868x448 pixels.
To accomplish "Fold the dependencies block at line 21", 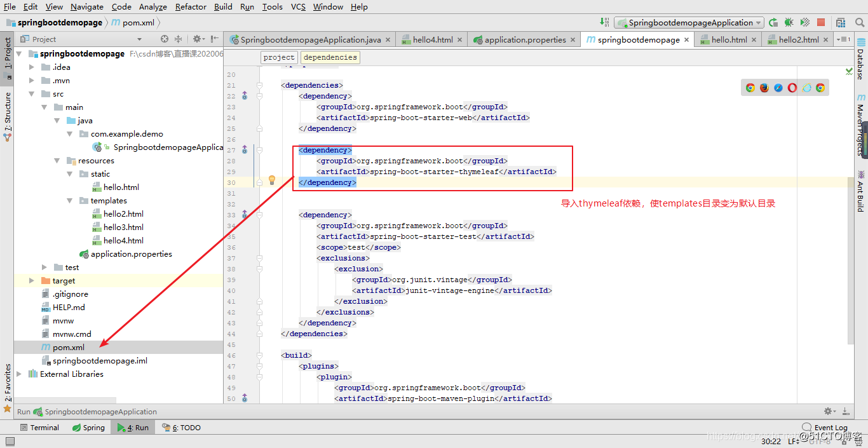I will (x=259, y=85).
